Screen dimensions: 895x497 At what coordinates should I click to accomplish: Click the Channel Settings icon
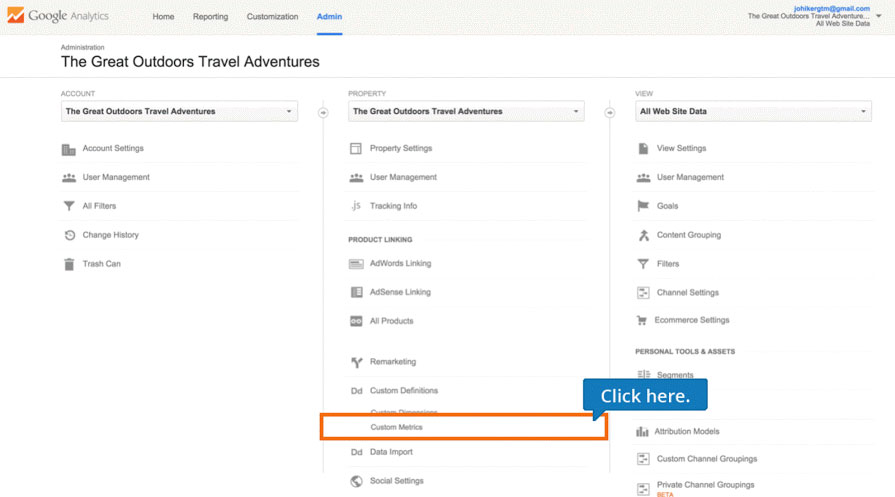tap(643, 293)
